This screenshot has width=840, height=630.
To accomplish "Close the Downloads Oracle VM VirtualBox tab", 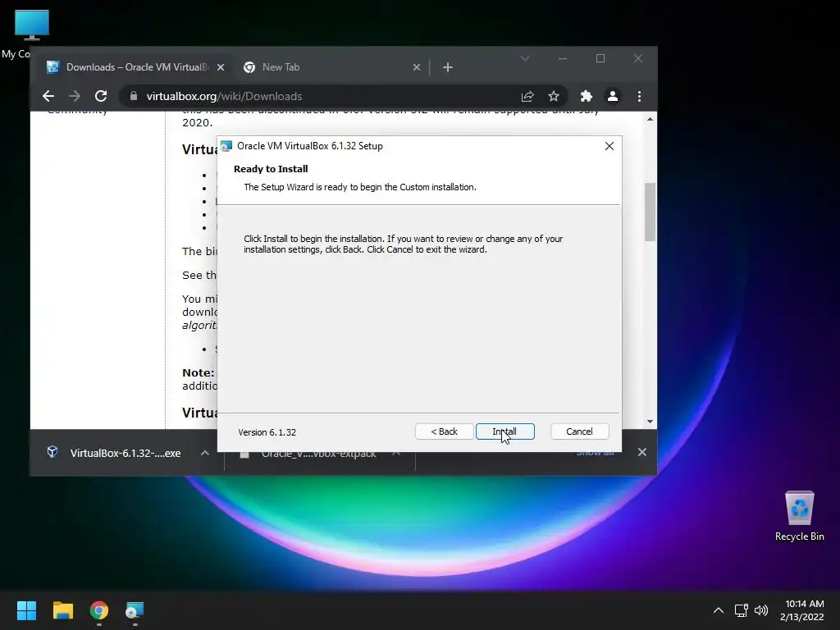I will [221, 67].
